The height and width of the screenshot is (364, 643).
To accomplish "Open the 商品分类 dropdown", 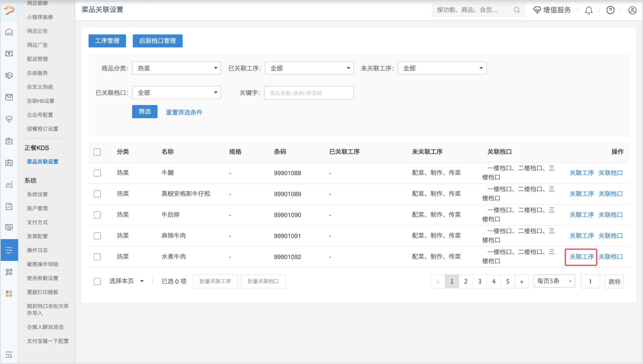I will [x=177, y=68].
